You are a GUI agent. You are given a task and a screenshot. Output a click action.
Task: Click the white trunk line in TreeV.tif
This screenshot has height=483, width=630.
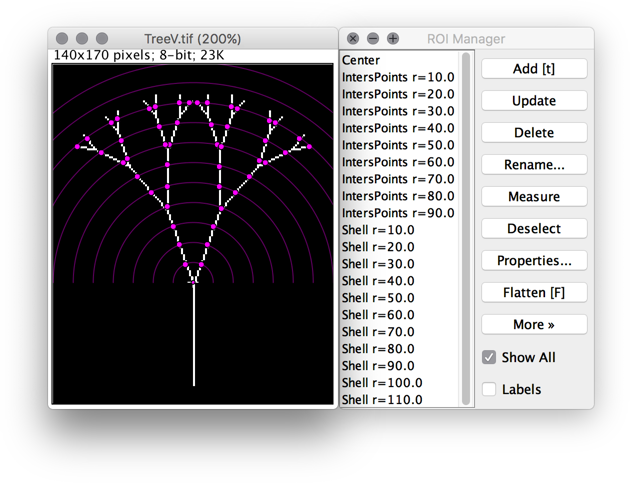click(x=194, y=336)
